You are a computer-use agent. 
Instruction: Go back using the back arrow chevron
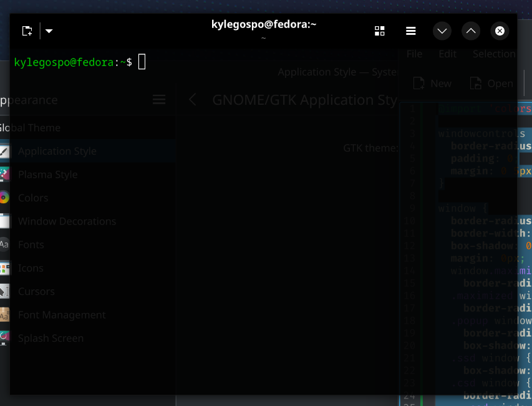coord(192,99)
